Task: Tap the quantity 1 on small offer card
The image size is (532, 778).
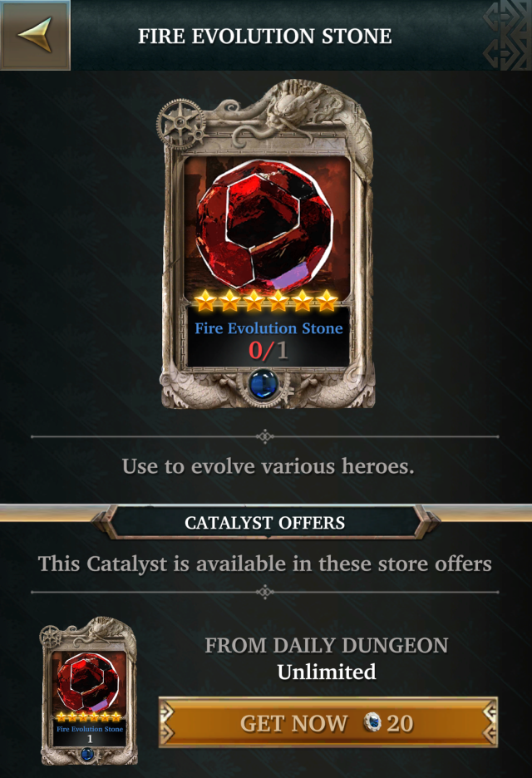Action: 90,739
